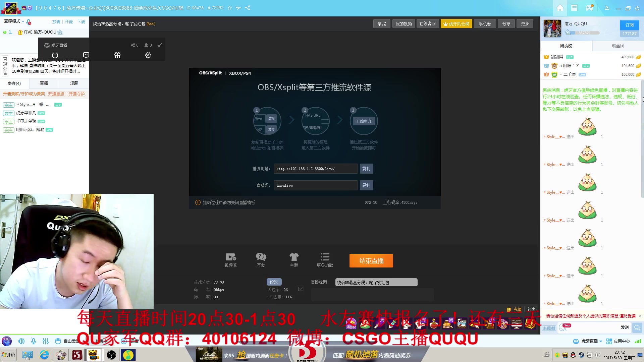This screenshot has width=644, height=362.
Task: Switch to the 频道 tab
Action: tap(73, 83)
